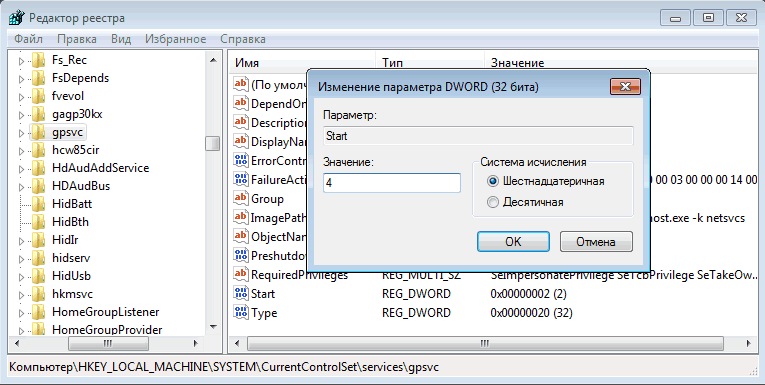Confirm dialog with OK button
The width and height of the screenshot is (765, 385).
point(513,242)
